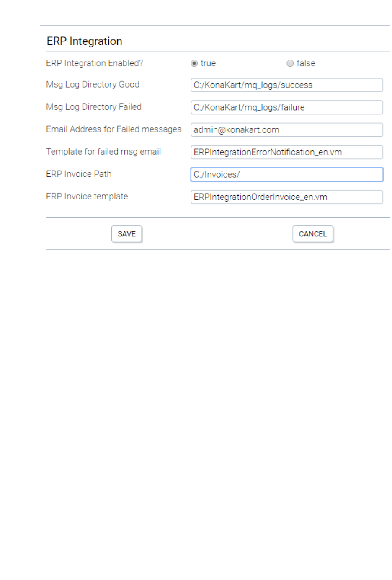Click the 'Email Address for Failed messages' label
This screenshot has width=392, height=580.
113,129
